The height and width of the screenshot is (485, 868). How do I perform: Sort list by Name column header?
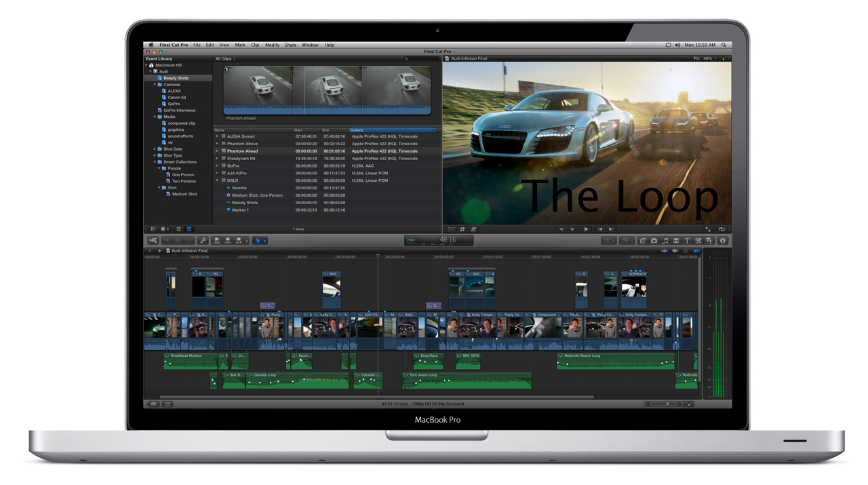pos(253,130)
